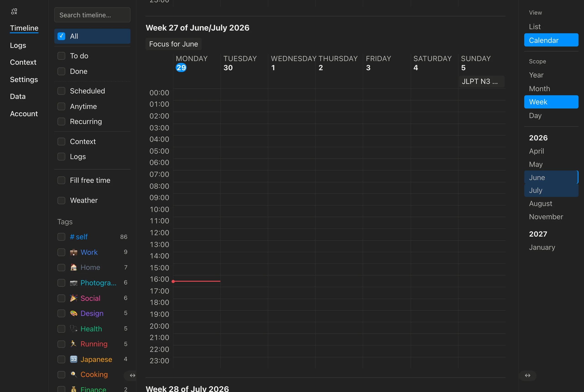The width and height of the screenshot is (584, 392).
Task: Click the left sidebar resize arrows icon
Action: click(133, 375)
